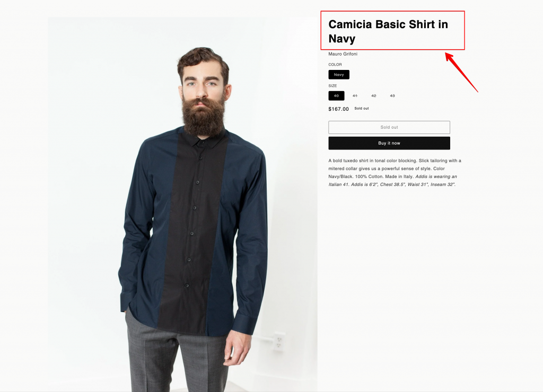Select the Navy color option

coord(339,75)
